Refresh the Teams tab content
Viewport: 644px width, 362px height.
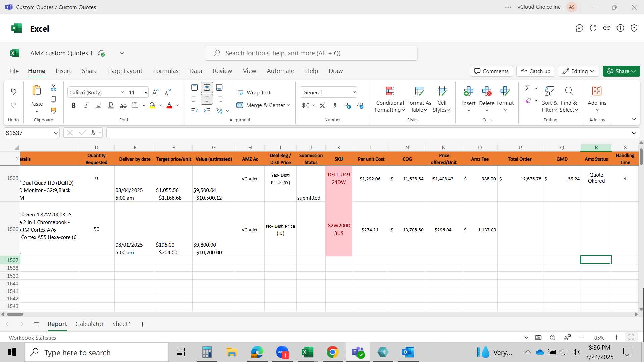pyautogui.click(x=593, y=28)
